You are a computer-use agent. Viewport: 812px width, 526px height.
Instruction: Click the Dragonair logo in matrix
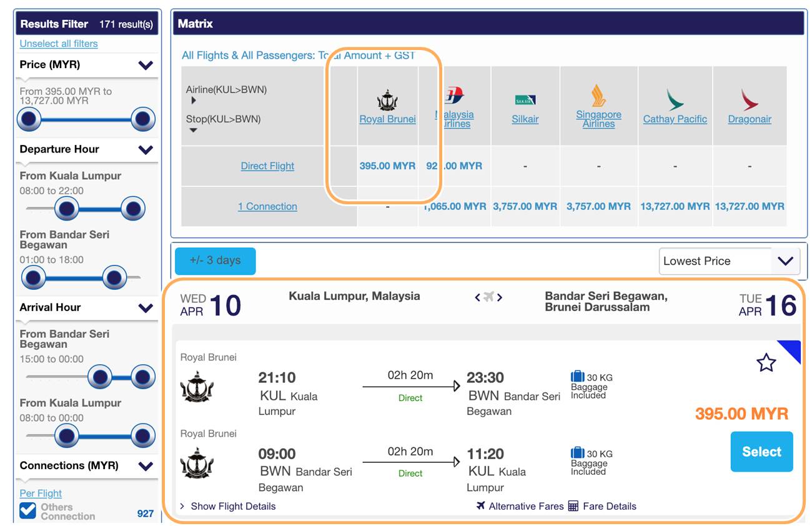(x=750, y=99)
